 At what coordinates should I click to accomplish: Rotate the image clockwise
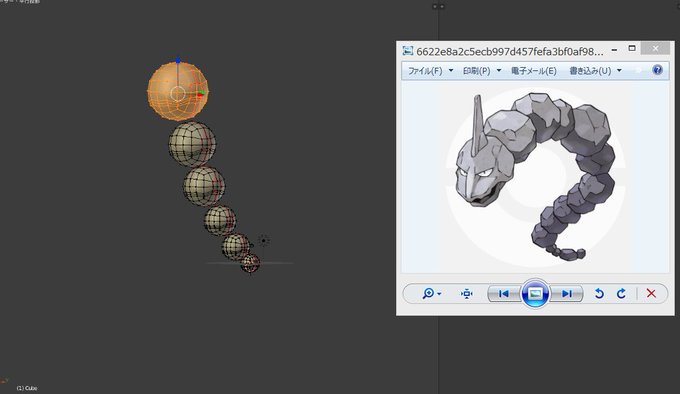click(621, 293)
